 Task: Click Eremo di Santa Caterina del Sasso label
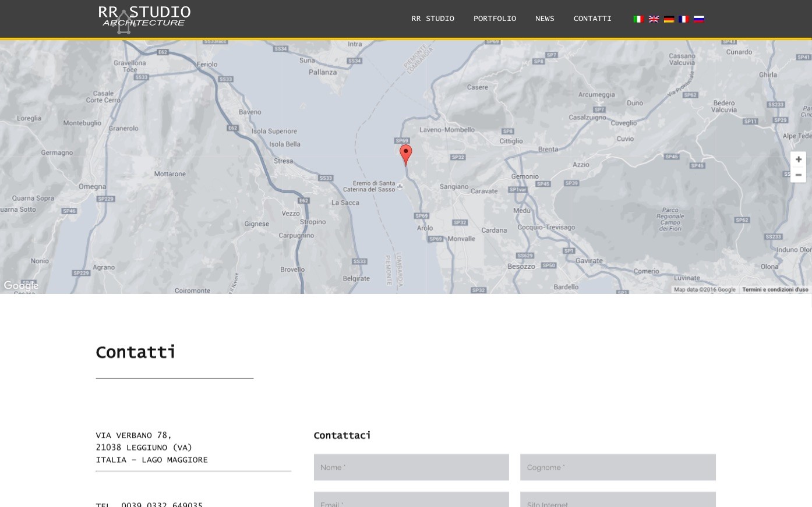pyautogui.click(x=369, y=186)
